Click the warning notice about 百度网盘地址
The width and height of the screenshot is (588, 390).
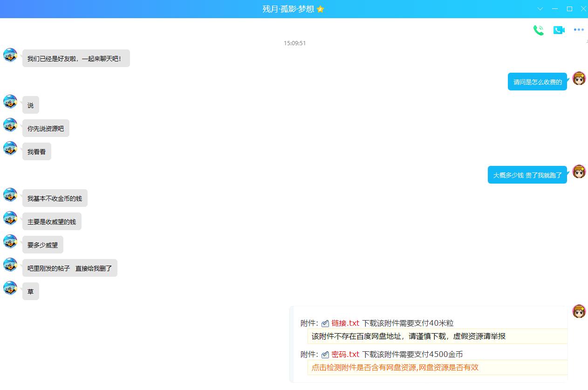[408, 336]
